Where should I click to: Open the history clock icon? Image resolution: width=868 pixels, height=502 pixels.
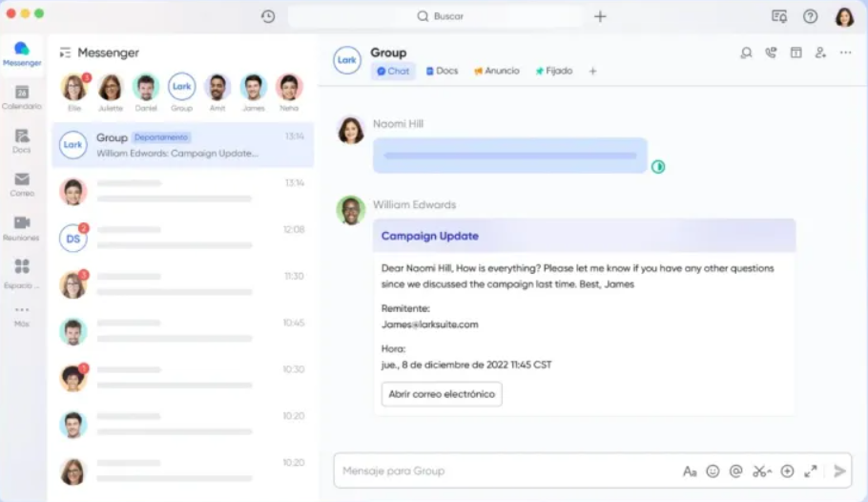tap(268, 16)
